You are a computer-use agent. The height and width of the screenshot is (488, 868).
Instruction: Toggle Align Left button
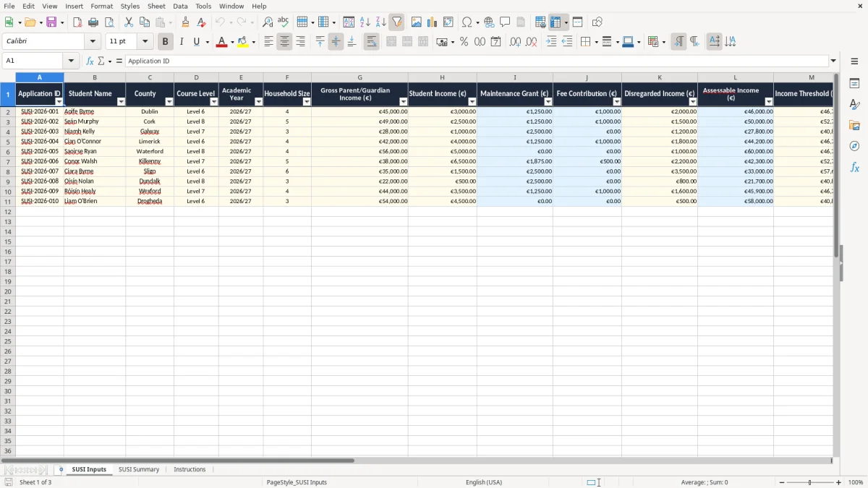coord(268,42)
